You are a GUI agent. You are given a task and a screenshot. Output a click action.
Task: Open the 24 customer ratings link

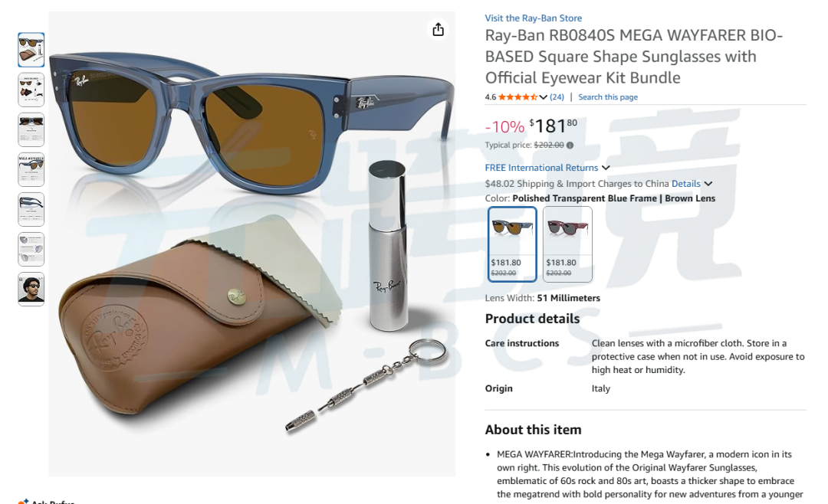click(557, 97)
